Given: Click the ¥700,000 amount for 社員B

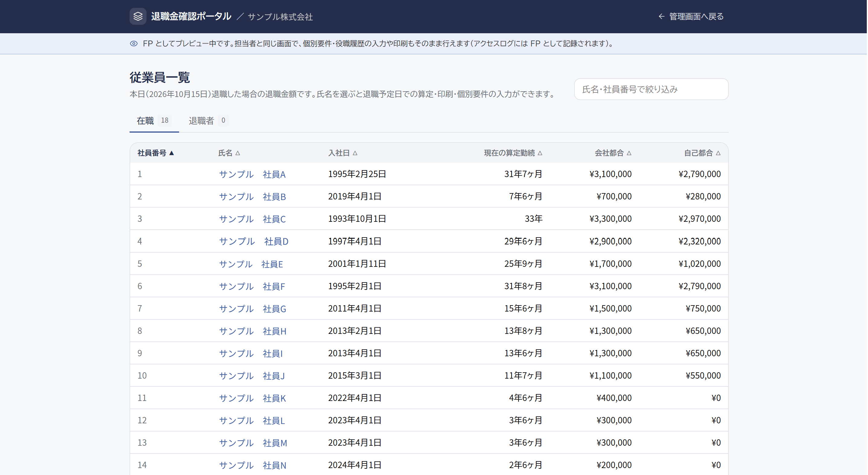Looking at the screenshot, I should click(x=614, y=196).
